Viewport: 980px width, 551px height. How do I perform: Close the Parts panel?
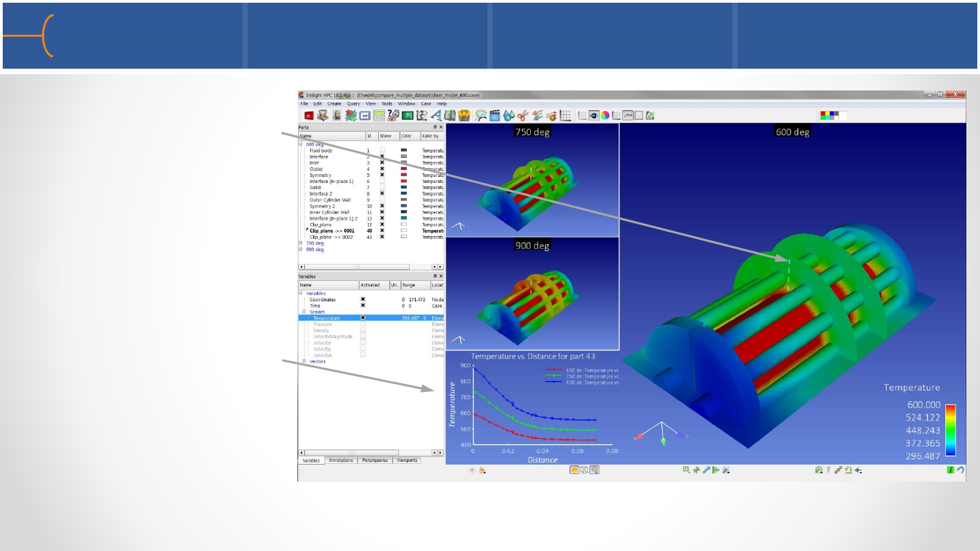click(441, 127)
